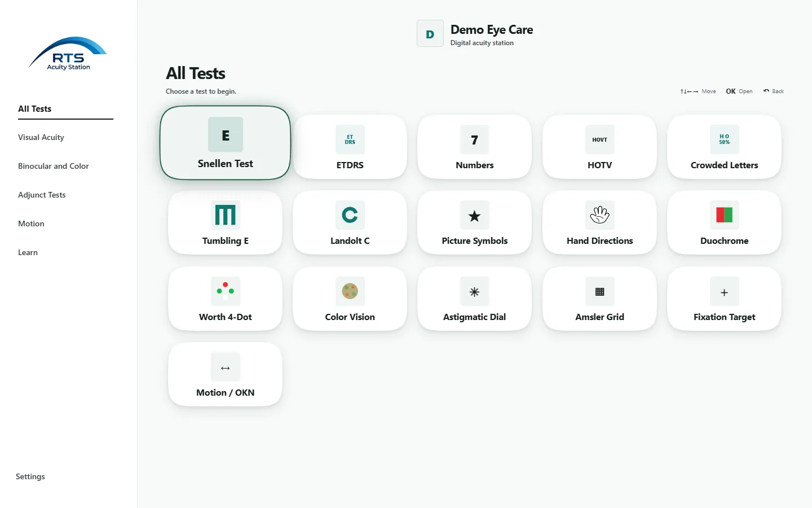Open the Snellen Test E icon

226,135
